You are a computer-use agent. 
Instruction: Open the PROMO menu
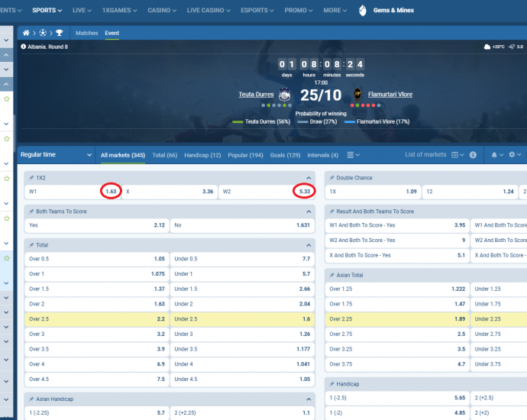pyautogui.click(x=299, y=11)
